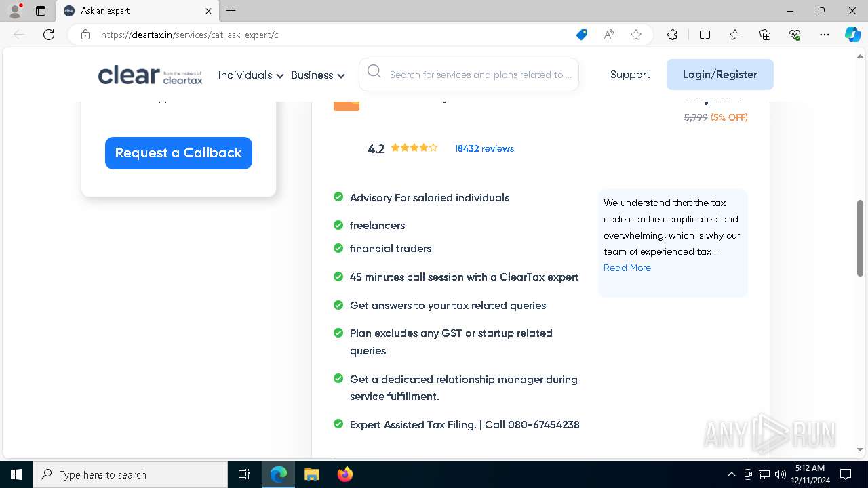Click 'Get a dedicated relationship manager' item
This screenshot has width=868, height=488.
(x=463, y=388)
